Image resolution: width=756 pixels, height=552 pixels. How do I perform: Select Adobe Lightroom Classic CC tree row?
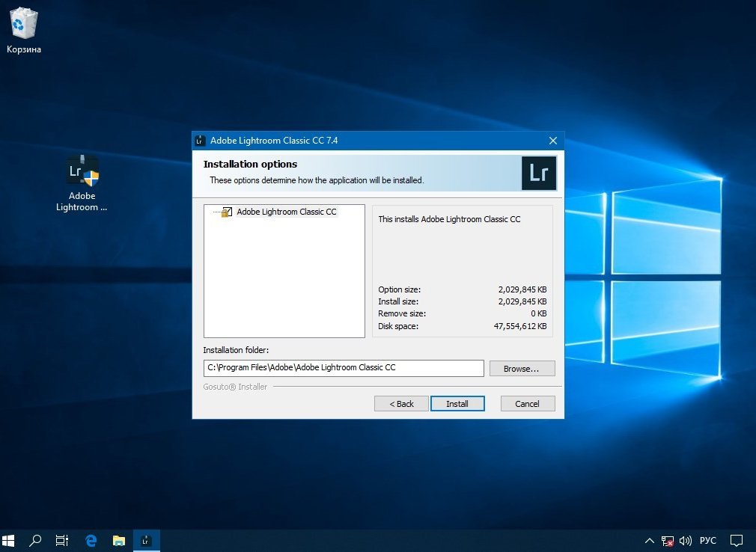tap(287, 212)
